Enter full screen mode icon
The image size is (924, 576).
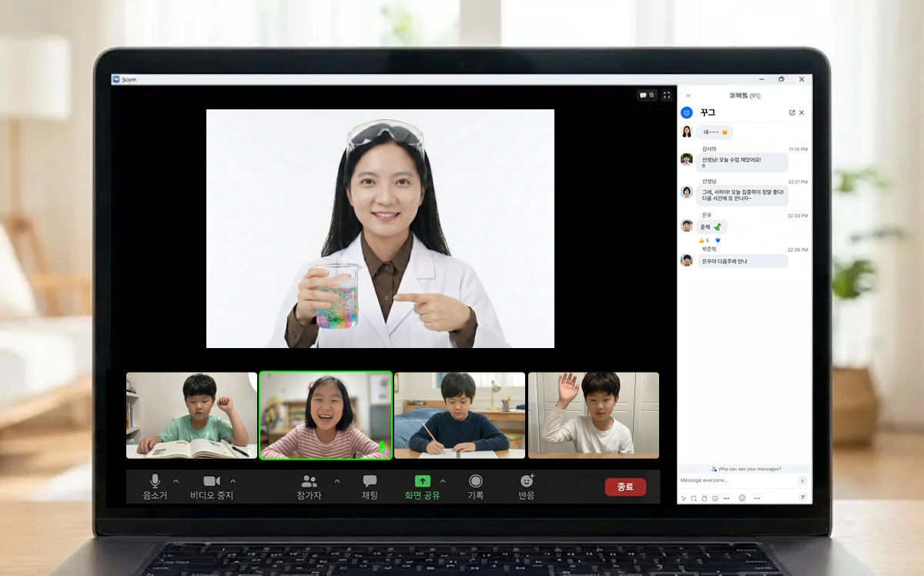point(667,95)
